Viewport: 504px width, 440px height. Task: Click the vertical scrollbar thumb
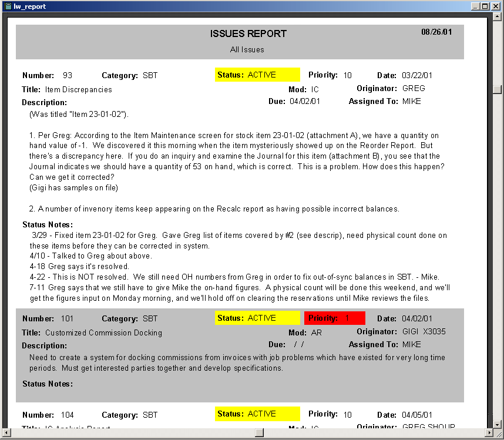[497, 89]
